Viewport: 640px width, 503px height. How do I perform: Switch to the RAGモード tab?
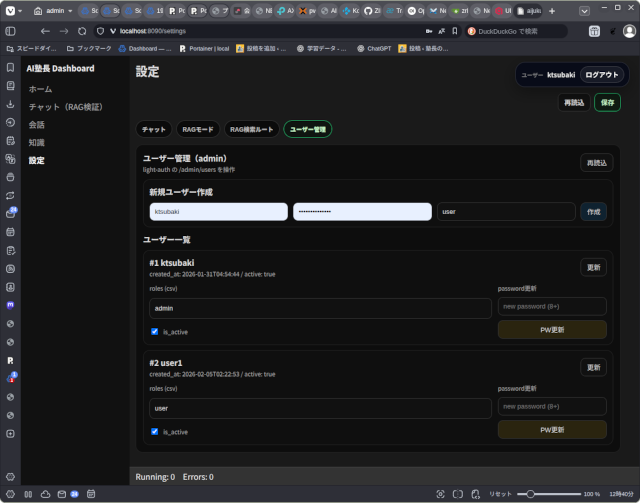tap(197, 129)
